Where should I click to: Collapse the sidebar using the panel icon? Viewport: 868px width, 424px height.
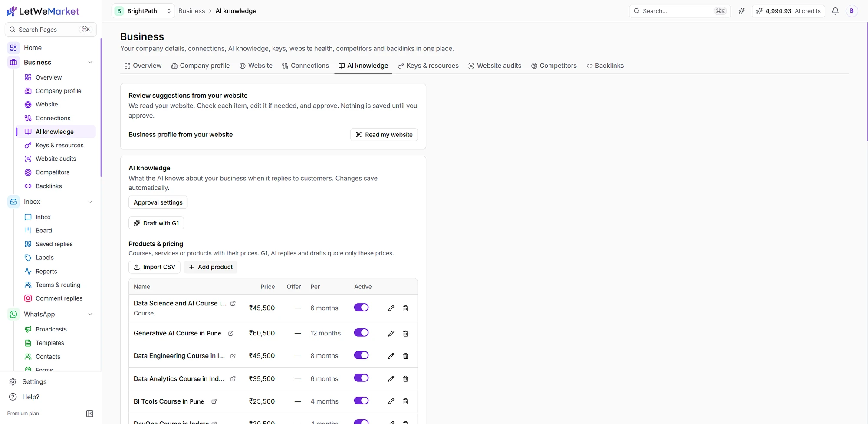tap(90, 414)
